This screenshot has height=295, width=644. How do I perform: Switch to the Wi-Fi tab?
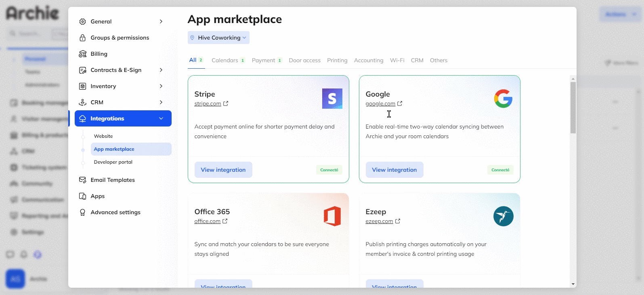pos(397,60)
